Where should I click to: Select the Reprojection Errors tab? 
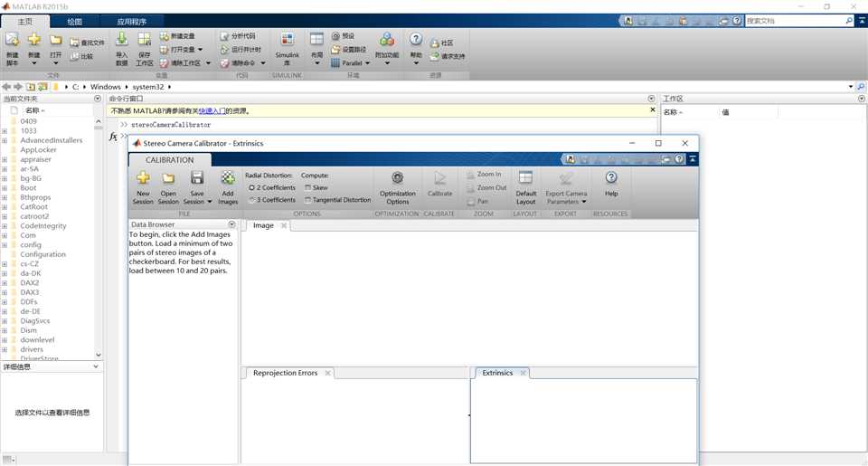tap(285, 373)
